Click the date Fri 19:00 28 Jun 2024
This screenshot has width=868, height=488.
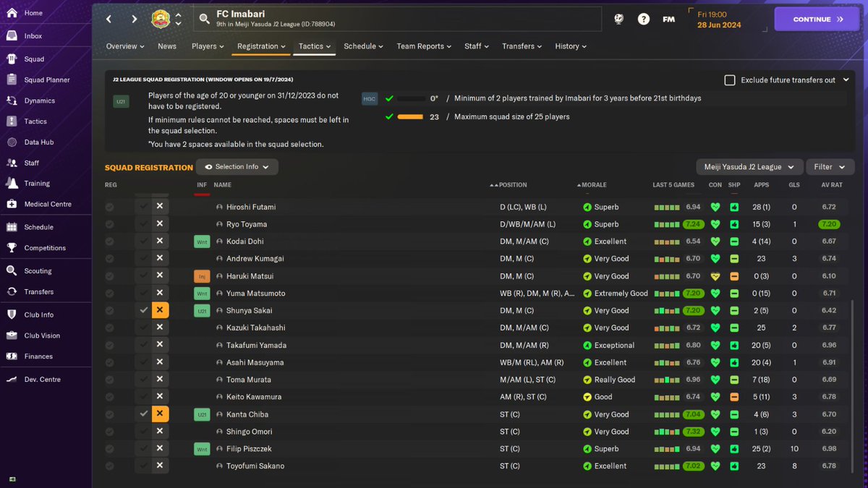coord(720,20)
